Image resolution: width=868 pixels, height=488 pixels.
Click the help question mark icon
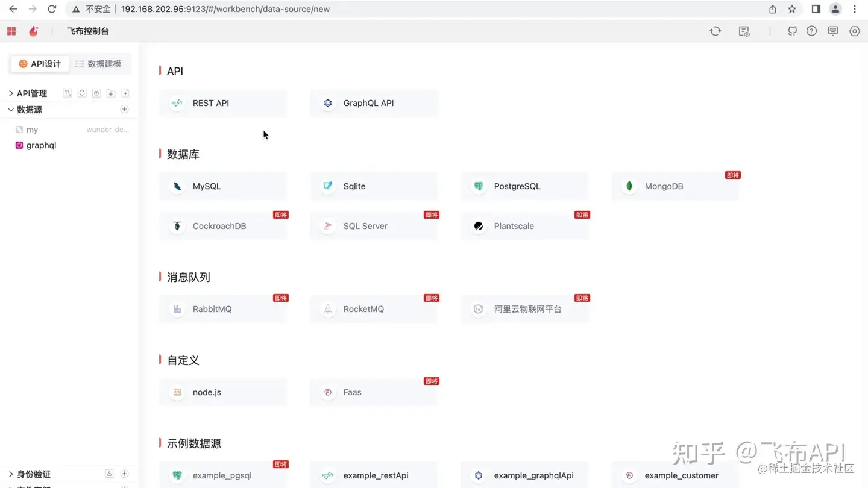[812, 31]
